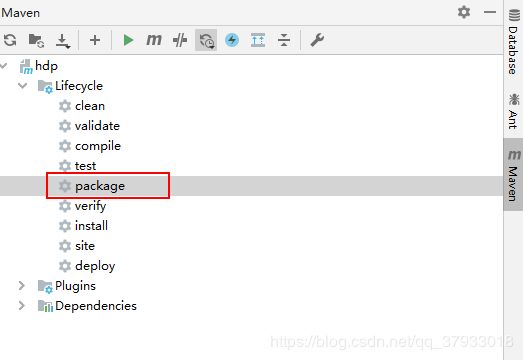
Task: Select the validate lifecycle goal
Action: point(97,126)
